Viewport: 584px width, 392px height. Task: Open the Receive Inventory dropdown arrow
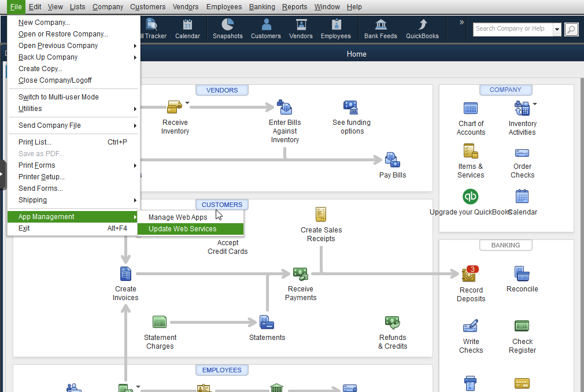[x=187, y=103]
